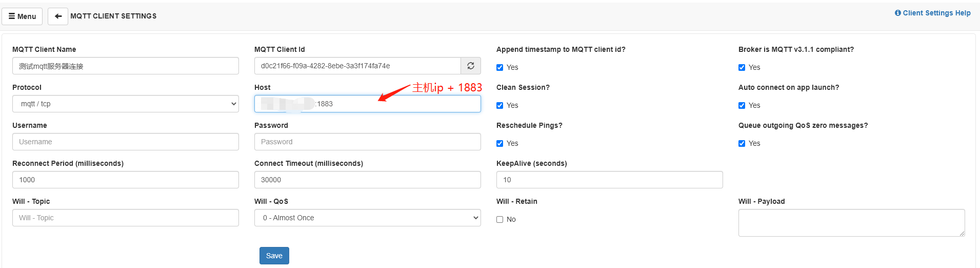The width and height of the screenshot is (980, 268).
Task: Focus the KeepAlive seconds field
Action: tap(610, 180)
